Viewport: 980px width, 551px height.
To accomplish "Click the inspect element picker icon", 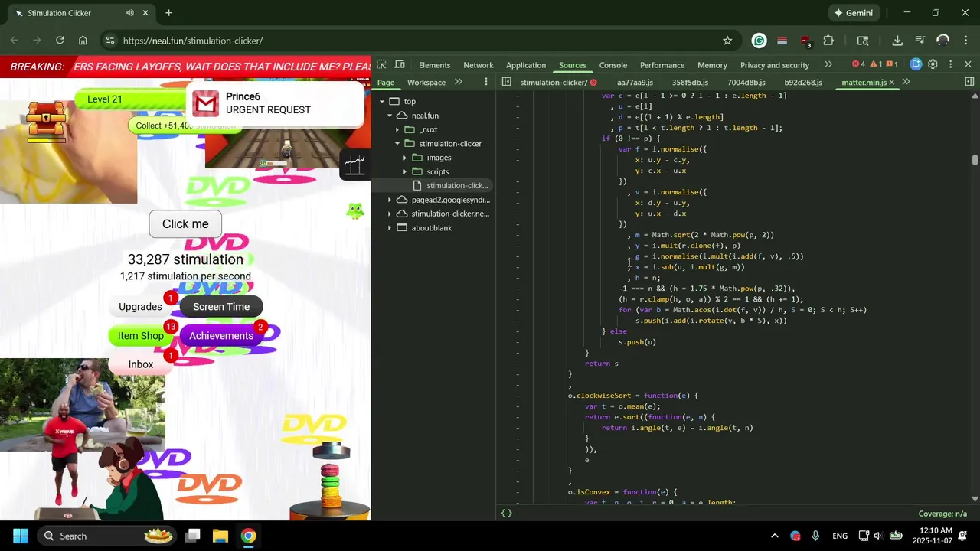I will 381,64.
